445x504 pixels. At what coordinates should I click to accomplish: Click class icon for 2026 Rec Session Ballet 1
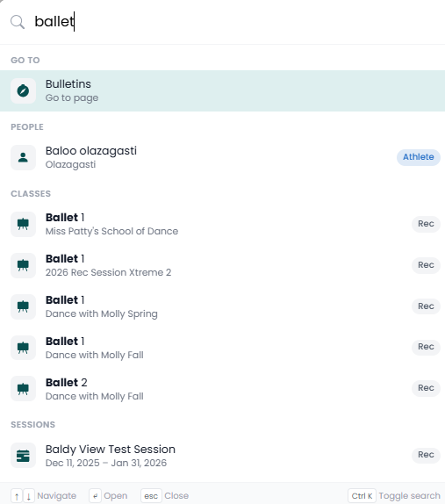coord(23,265)
